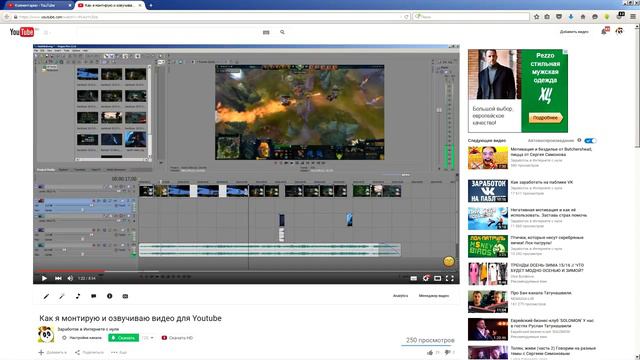Click the Добавить в plus button
The image size is (640, 360).
tap(52, 352)
